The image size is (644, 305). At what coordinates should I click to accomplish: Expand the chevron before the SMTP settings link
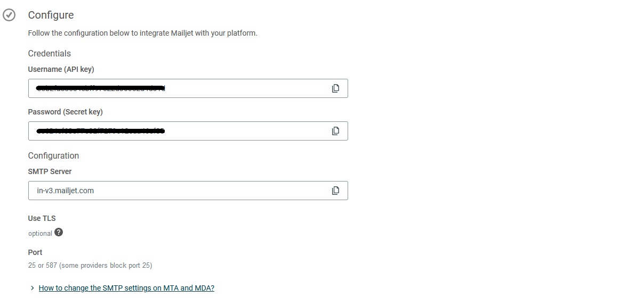pyautogui.click(x=33, y=288)
